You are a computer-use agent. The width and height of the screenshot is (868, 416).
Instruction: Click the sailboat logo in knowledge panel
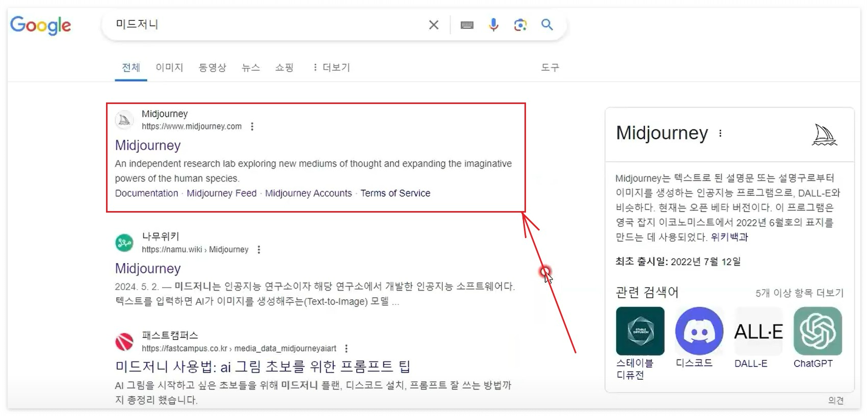click(824, 135)
